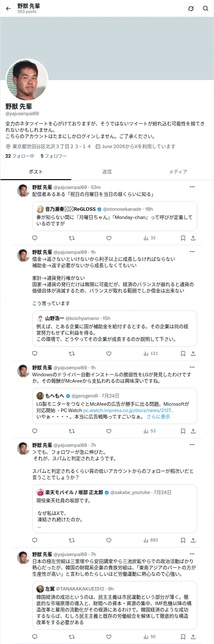Open the pc.watch.impress.co.jp link

[128, 410]
